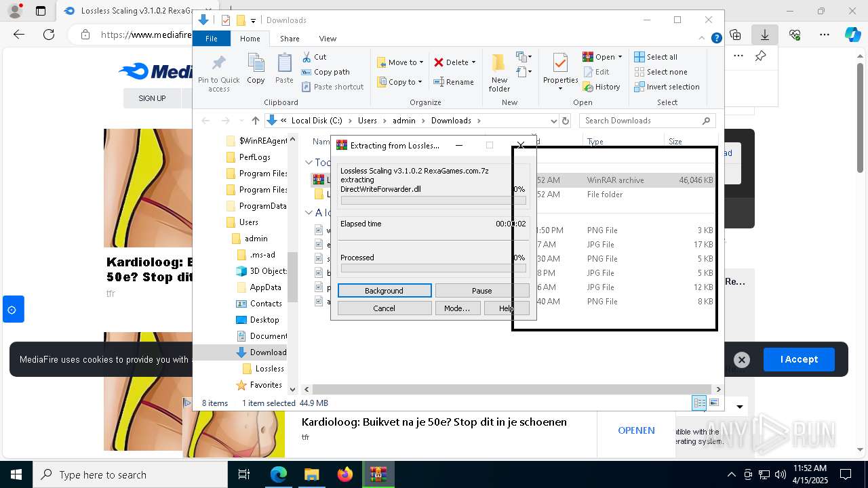This screenshot has height=488, width=868.
Task: Sort file list by Size column
Action: 690,142
